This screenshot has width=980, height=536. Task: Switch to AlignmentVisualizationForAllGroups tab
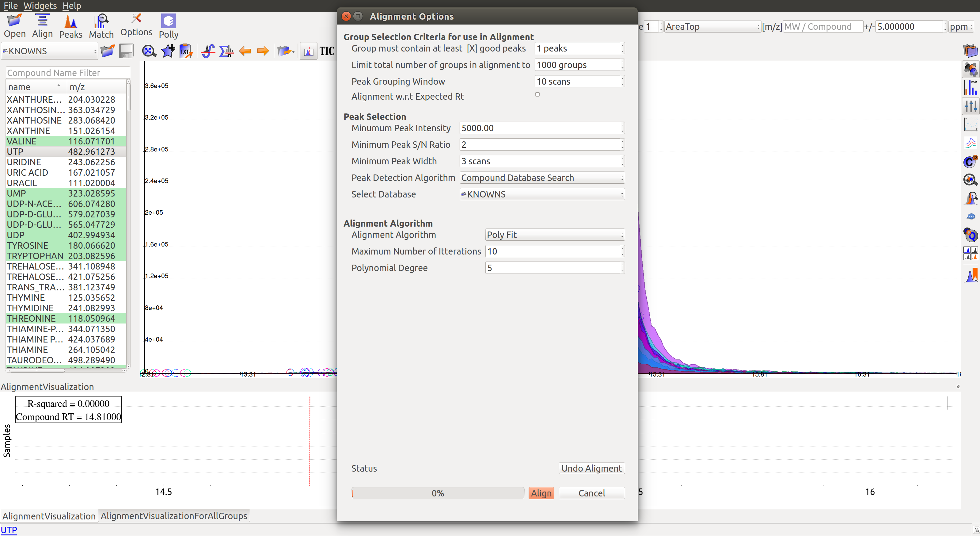174,516
